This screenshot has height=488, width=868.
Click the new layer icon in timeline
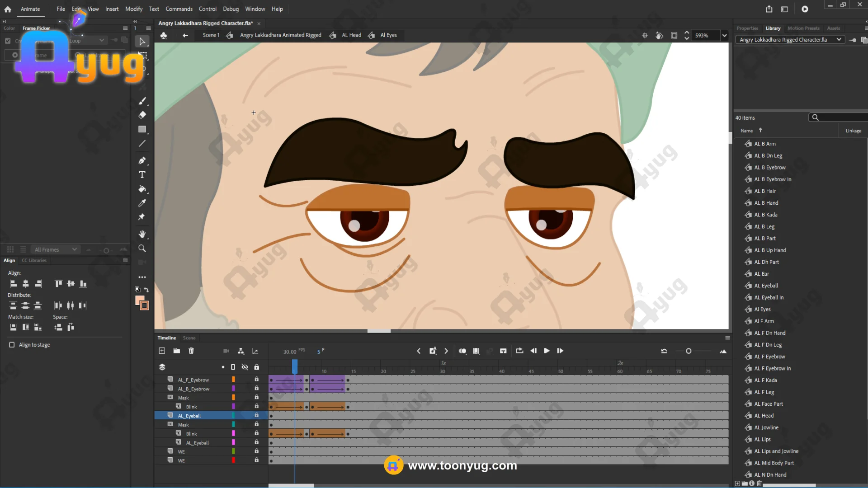coord(162,351)
